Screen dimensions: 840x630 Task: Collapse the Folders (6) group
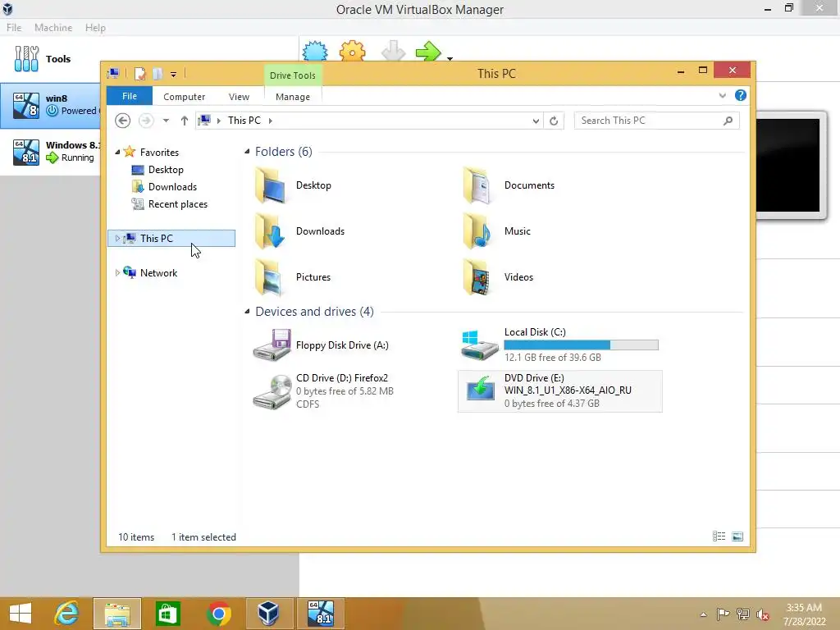pyautogui.click(x=247, y=152)
